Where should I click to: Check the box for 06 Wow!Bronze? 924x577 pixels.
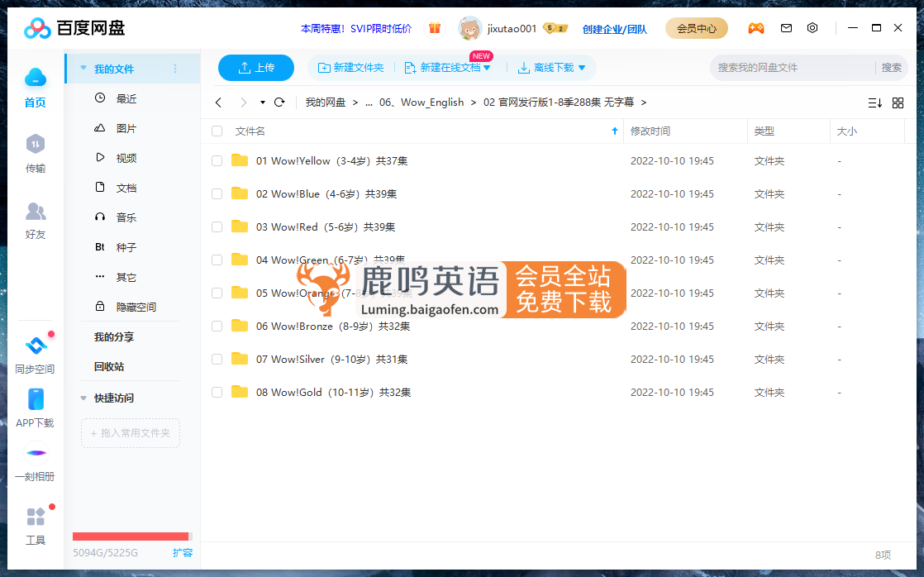217,326
